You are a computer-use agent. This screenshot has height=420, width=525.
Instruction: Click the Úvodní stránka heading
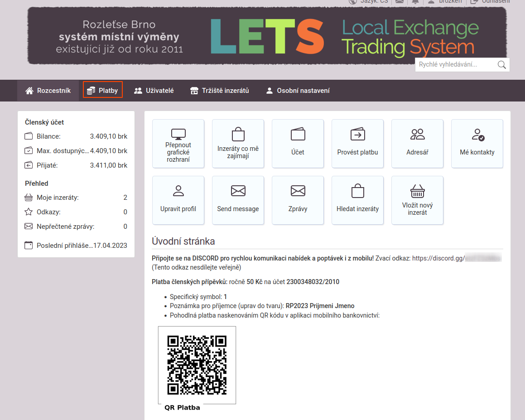point(183,241)
